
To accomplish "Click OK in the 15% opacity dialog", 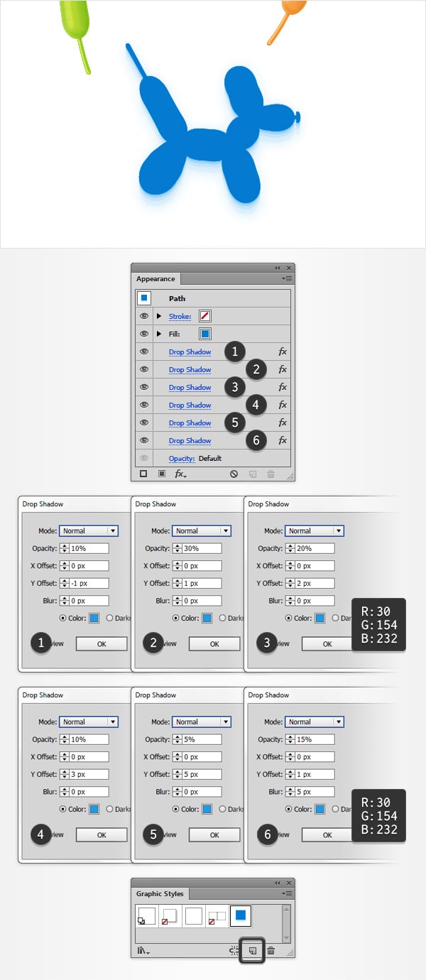I will [327, 835].
